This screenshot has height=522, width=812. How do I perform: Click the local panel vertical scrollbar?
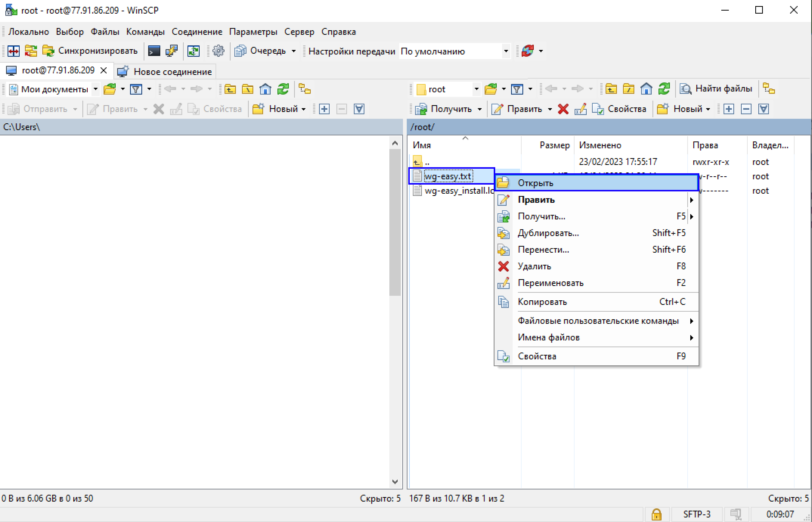click(x=395, y=222)
